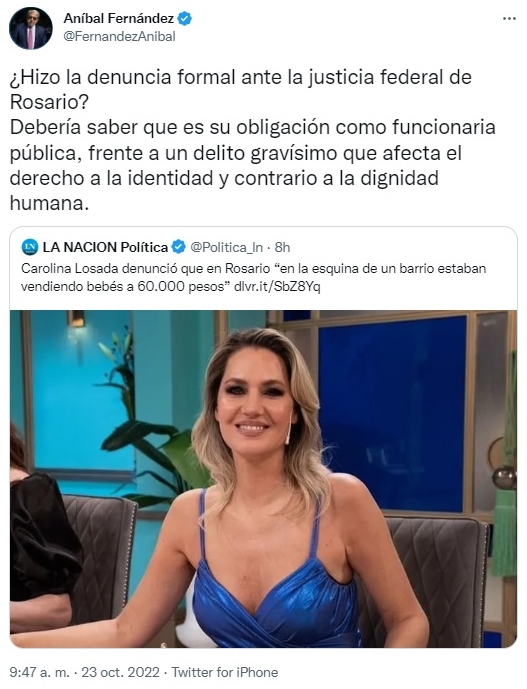Viewport: 527px width, 689px height.
Task: Click the LA NACION Política logo avatar
Action: coord(30,247)
